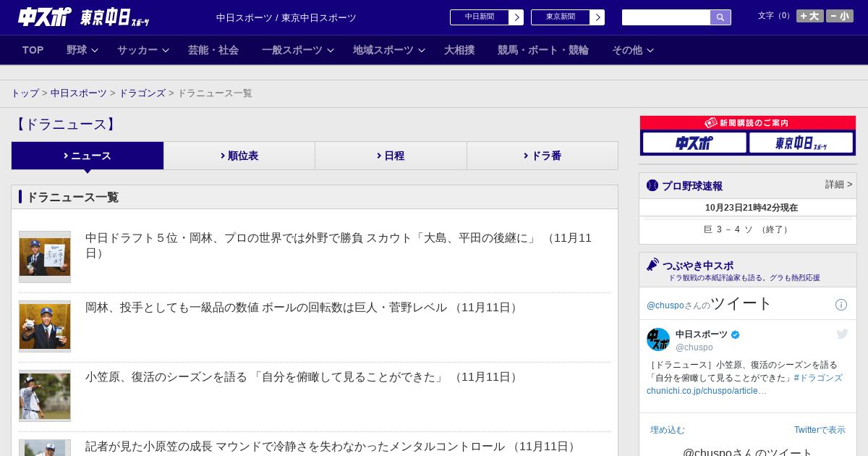The width and height of the screenshot is (868, 456).
Task: Expand the 地域スポーツ navigation menu
Action: [x=389, y=50]
